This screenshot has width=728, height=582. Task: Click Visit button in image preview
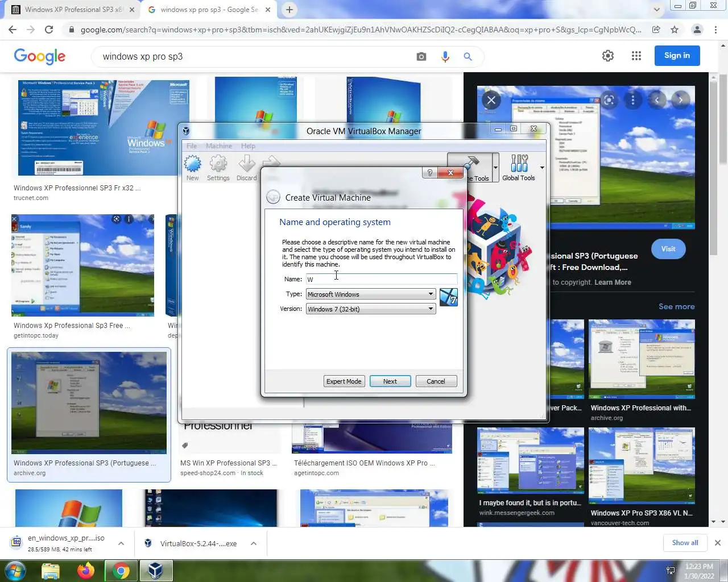click(668, 249)
